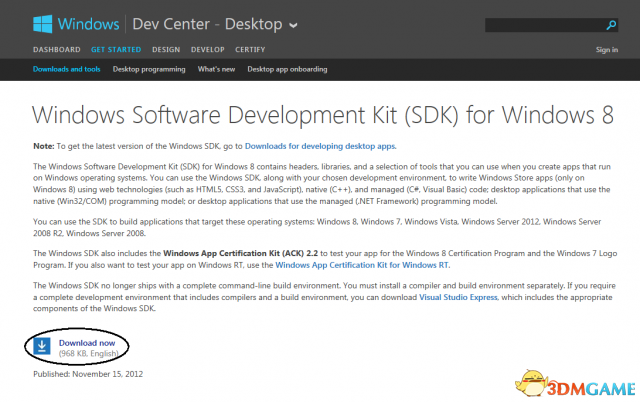640x402 pixels.
Task: Select the Desktop app onboarding tab
Action: 287,69
